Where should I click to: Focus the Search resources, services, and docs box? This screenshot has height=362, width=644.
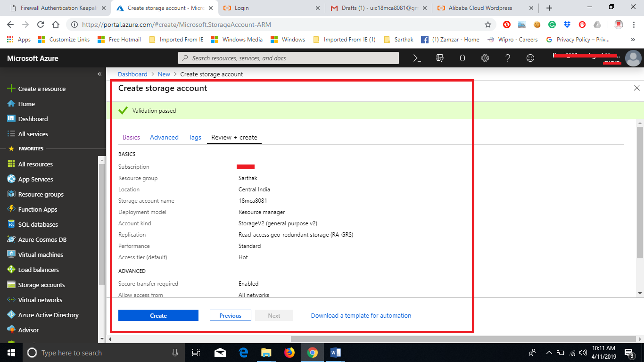click(x=289, y=58)
